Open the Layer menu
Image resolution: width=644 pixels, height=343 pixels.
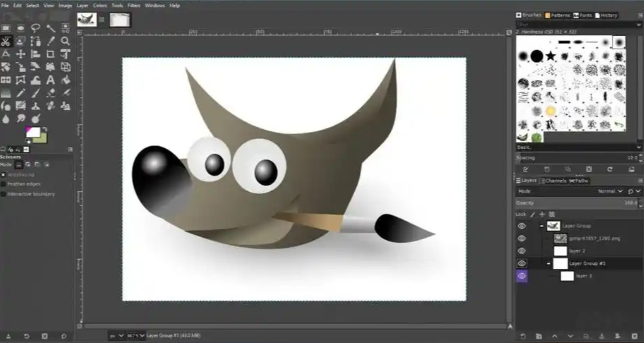pyautogui.click(x=82, y=5)
